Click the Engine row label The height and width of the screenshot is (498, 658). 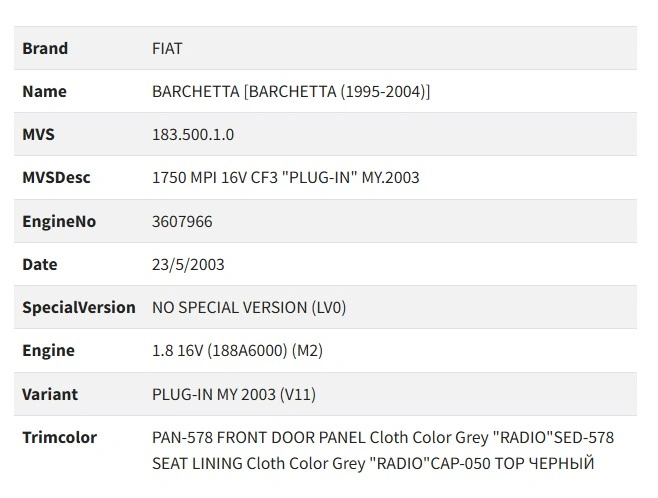point(48,351)
